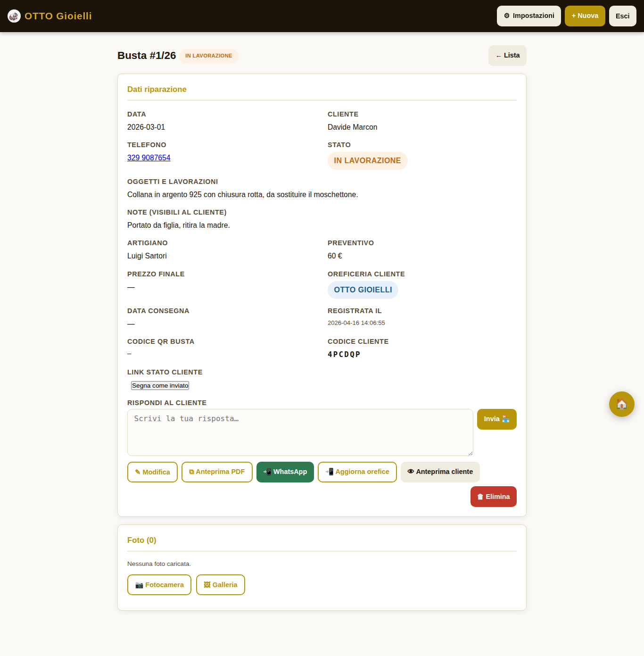Focus the reply text area
This screenshot has width=644, height=656.
[300, 432]
